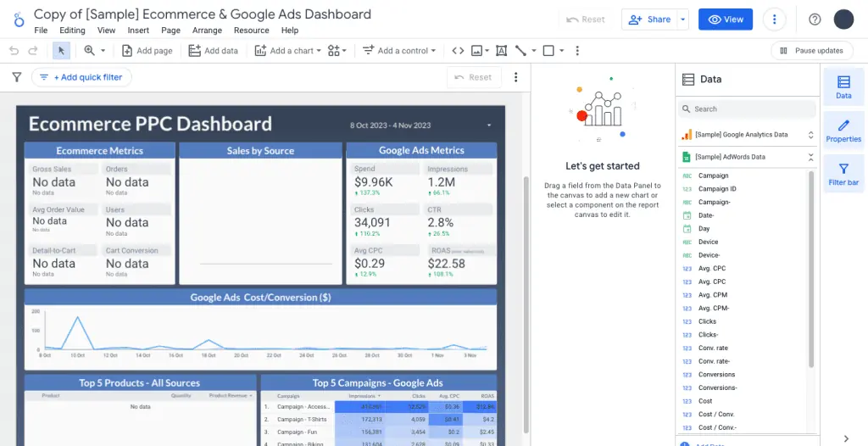The height and width of the screenshot is (446, 868).
Task: Click the canvas vertical scrollbar
Action: pos(526,304)
